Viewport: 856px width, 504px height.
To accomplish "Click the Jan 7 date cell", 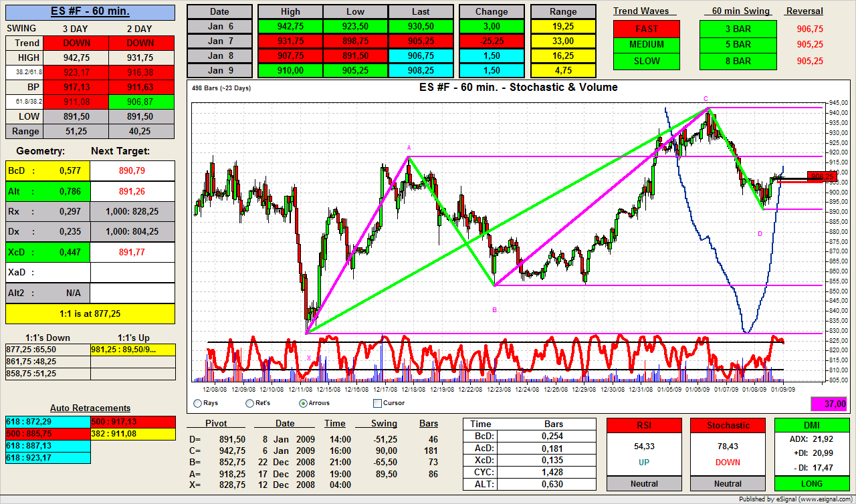I will click(x=219, y=41).
